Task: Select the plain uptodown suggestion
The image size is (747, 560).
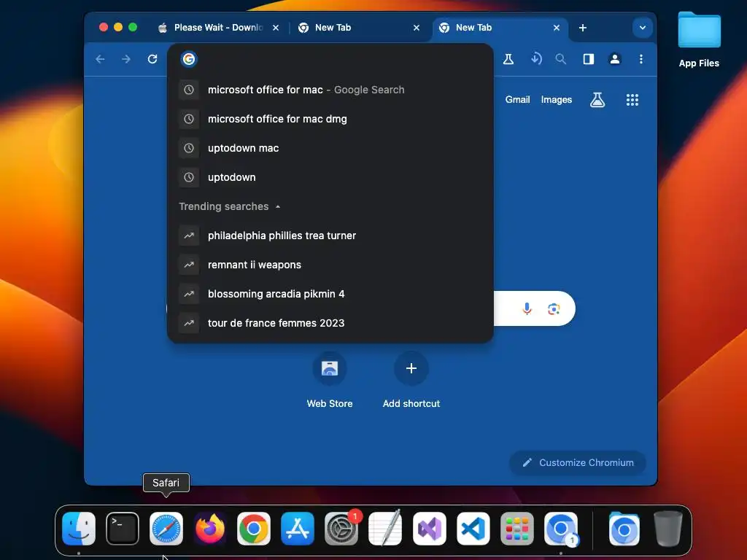Action: [x=330, y=177]
